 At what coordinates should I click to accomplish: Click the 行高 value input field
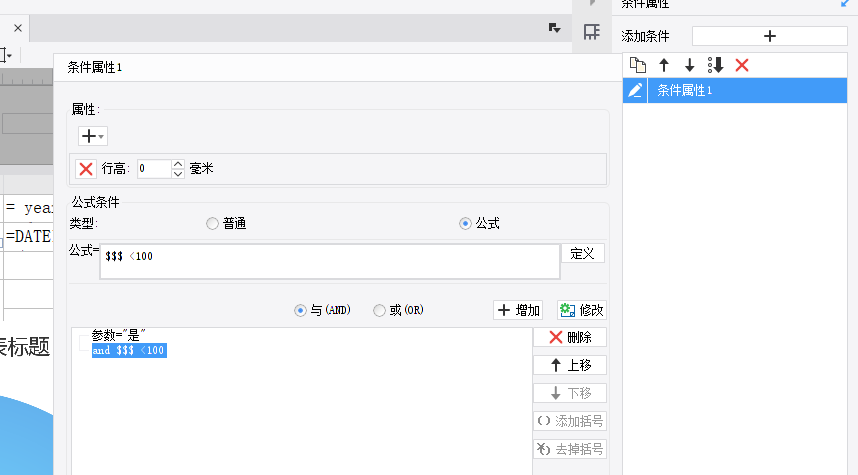coord(154,169)
